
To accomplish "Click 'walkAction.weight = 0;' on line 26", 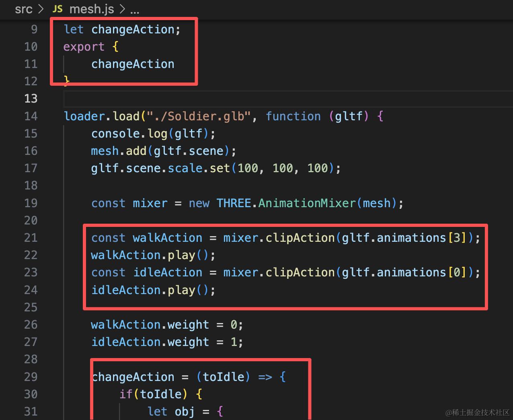I will tap(167, 325).
